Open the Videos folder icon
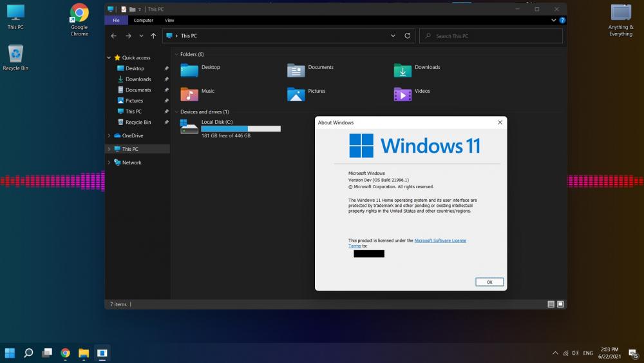 [x=402, y=94]
